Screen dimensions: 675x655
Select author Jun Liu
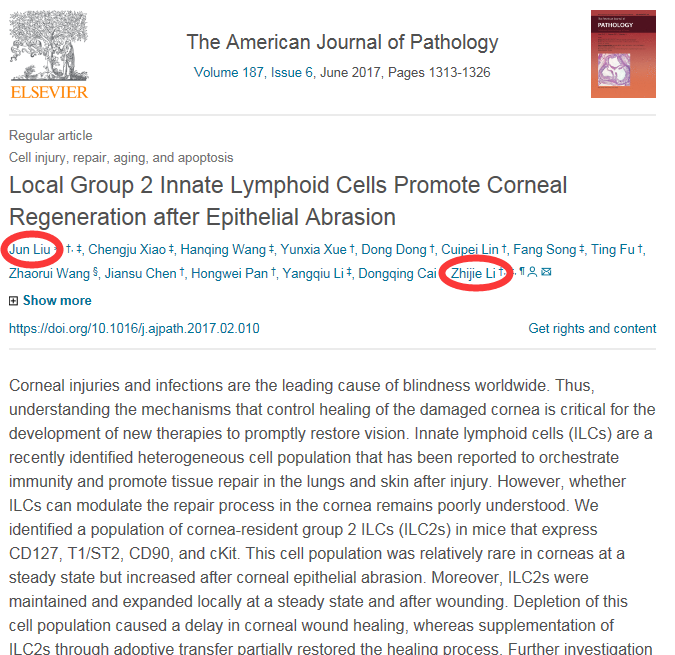click(x=30, y=250)
